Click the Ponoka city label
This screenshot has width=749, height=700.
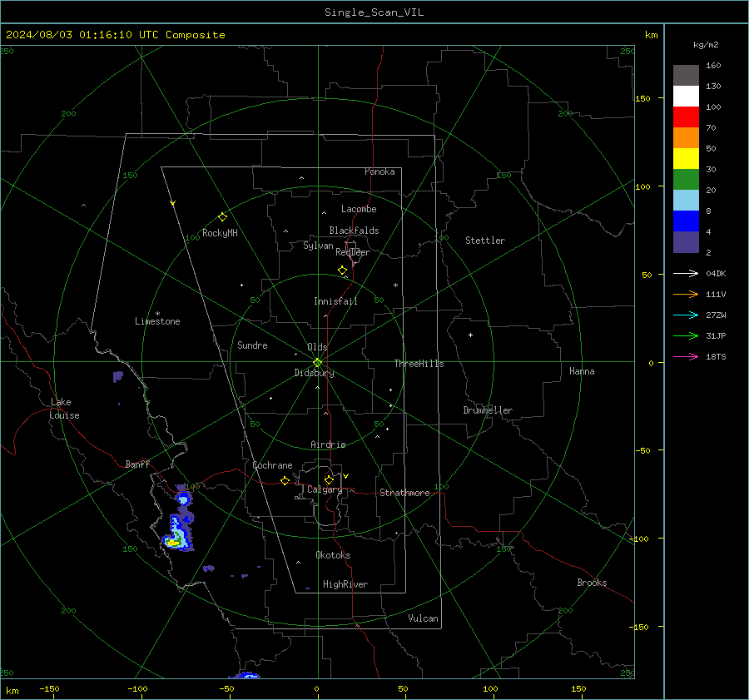pyautogui.click(x=379, y=171)
